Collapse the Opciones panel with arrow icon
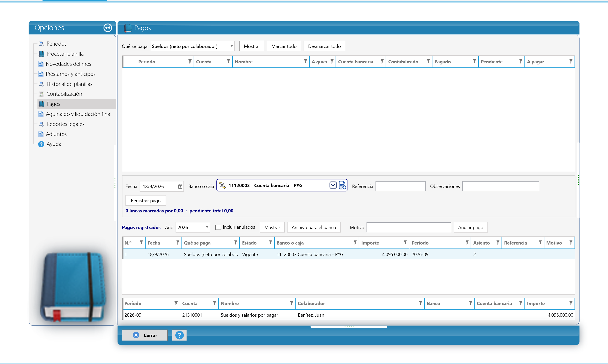The image size is (608, 364). [x=108, y=28]
